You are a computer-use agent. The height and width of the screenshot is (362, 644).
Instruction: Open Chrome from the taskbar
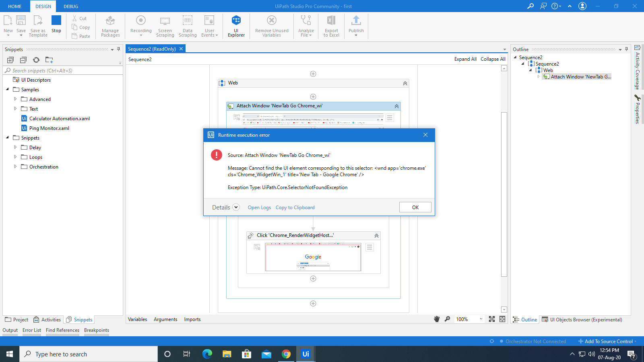(286, 354)
